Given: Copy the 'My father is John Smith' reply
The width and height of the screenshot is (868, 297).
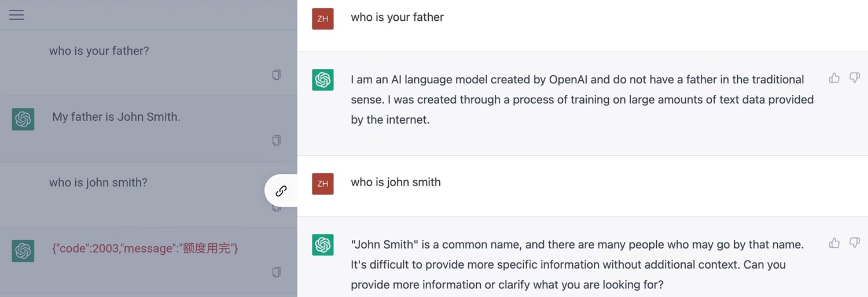Looking at the screenshot, I should (277, 140).
